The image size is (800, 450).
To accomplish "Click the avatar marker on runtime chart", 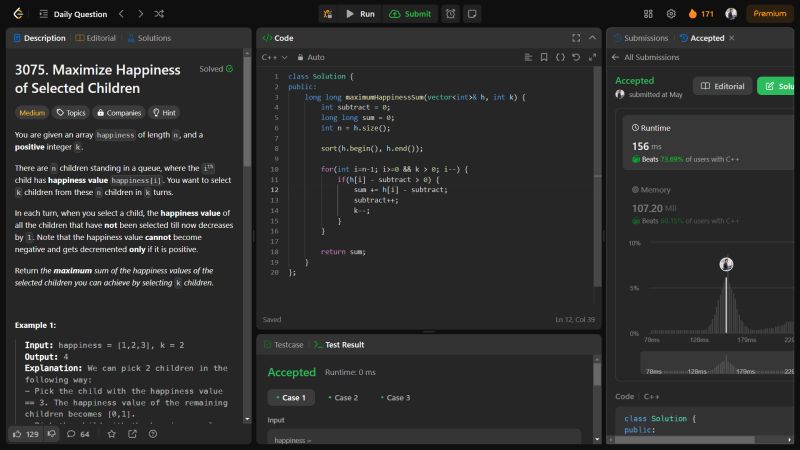I will coord(726,264).
